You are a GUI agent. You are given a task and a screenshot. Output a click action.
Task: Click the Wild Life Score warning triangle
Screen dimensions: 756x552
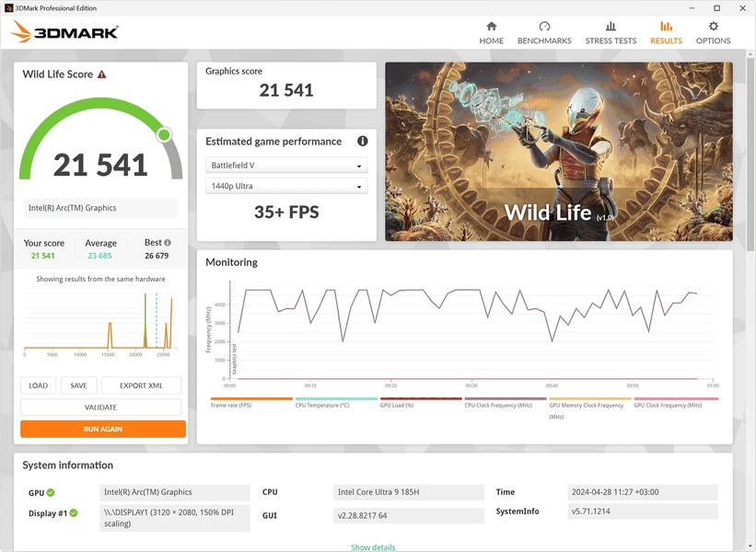[101, 75]
